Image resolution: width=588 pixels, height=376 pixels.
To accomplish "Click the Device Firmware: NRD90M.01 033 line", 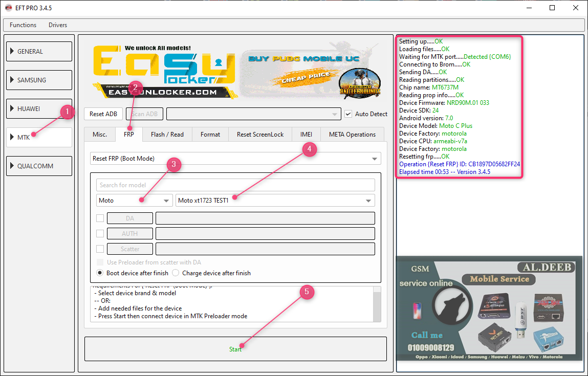I will 444,103.
